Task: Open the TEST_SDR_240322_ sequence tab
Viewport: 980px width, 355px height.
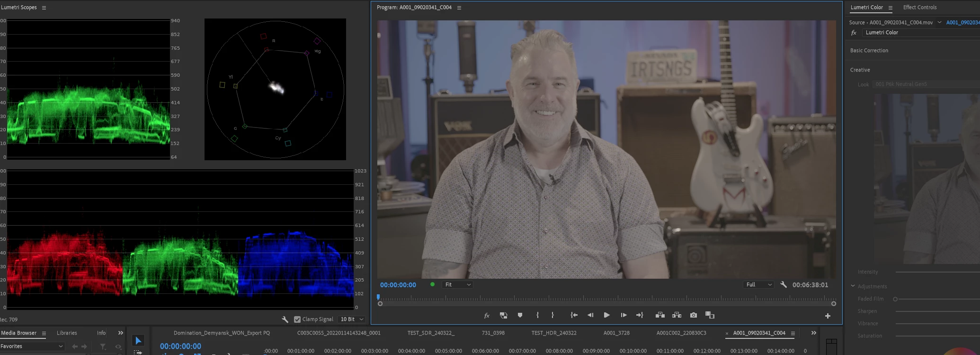Action: (431, 333)
